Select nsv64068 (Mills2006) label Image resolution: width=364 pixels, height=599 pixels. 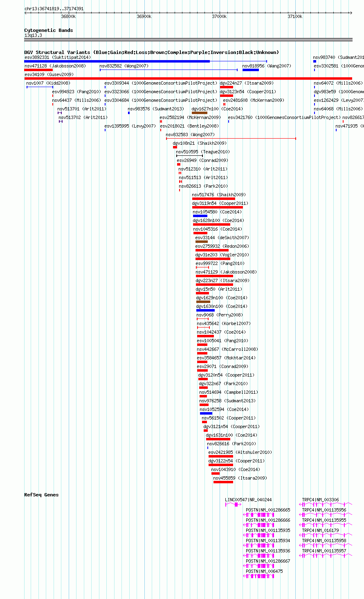(x=338, y=109)
